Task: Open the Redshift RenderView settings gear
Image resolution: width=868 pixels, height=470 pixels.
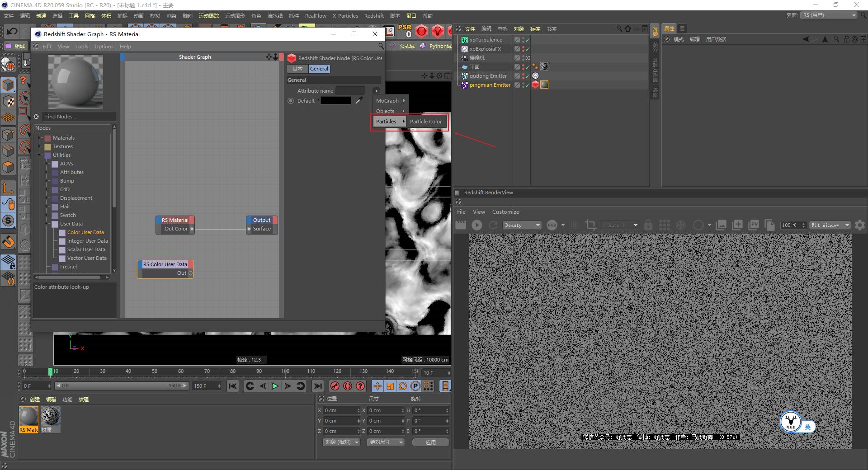Action: pyautogui.click(x=861, y=225)
